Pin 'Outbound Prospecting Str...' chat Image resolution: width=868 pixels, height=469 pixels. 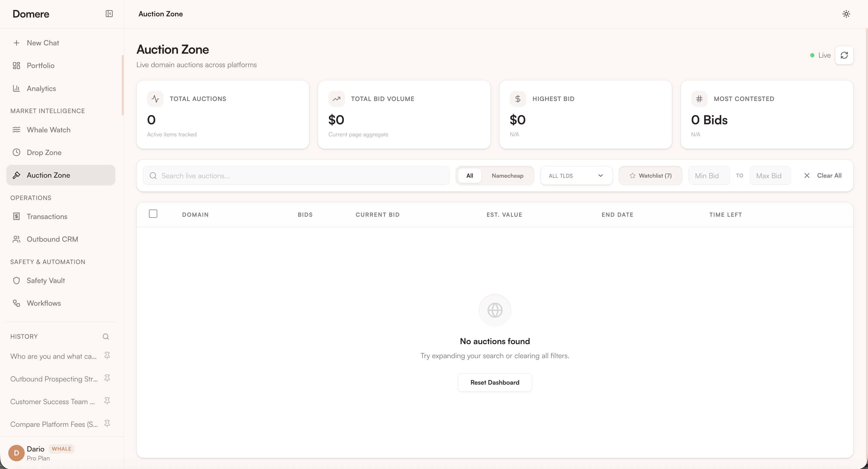(107, 378)
